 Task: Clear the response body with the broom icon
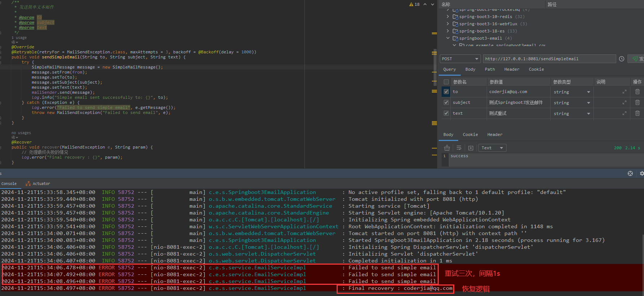tap(447, 148)
